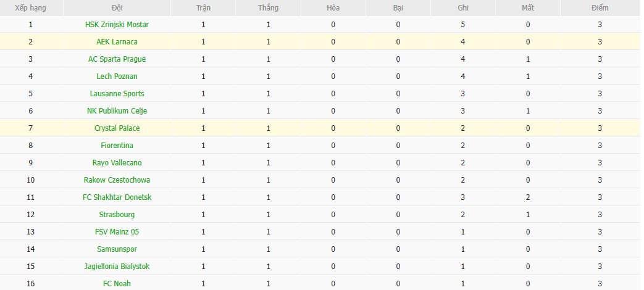The image size is (644, 290).
Task: Select the FC Noah link
Action: pyautogui.click(x=117, y=284)
